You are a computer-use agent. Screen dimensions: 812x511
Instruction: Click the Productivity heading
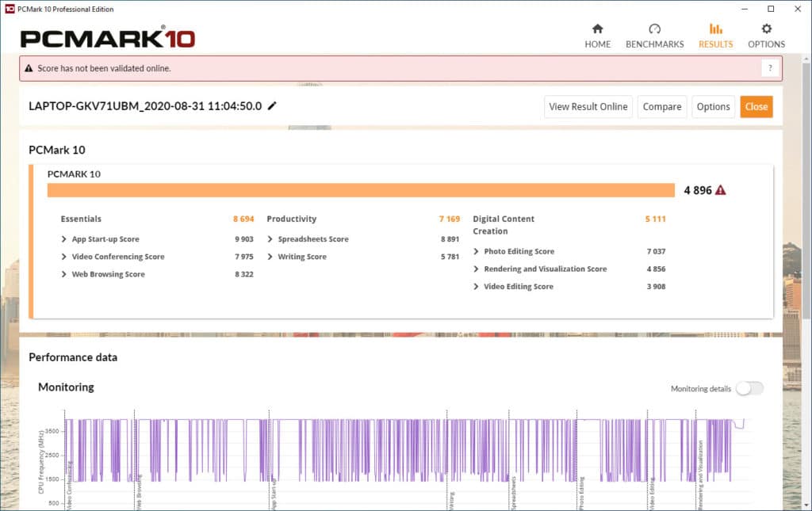pos(292,219)
